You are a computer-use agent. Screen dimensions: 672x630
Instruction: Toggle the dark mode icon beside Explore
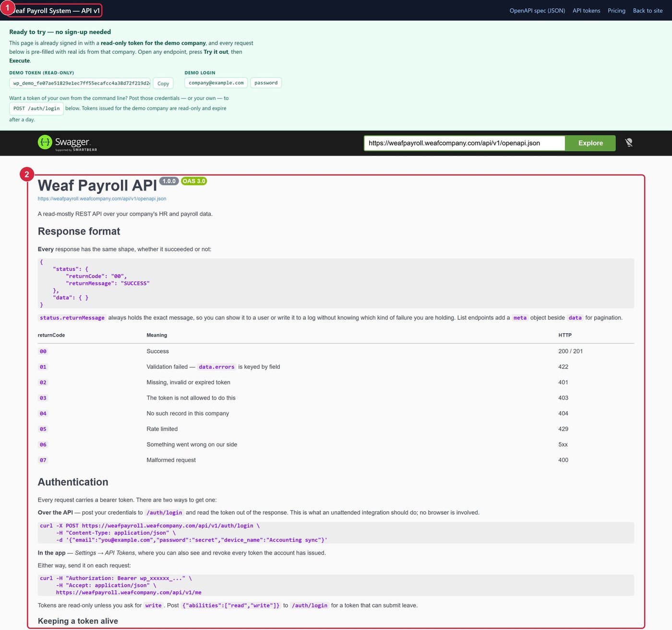pos(629,143)
